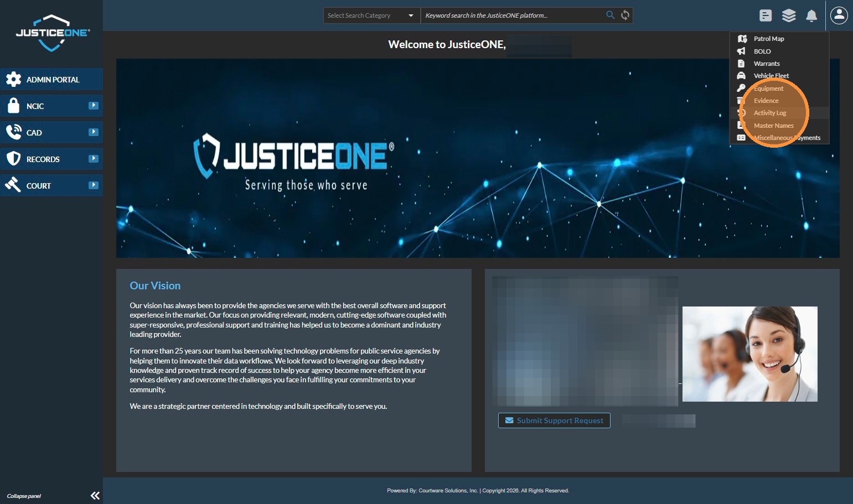Expand the Records submenu arrow
This screenshot has width=853, height=504.
[x=94, y=158]
